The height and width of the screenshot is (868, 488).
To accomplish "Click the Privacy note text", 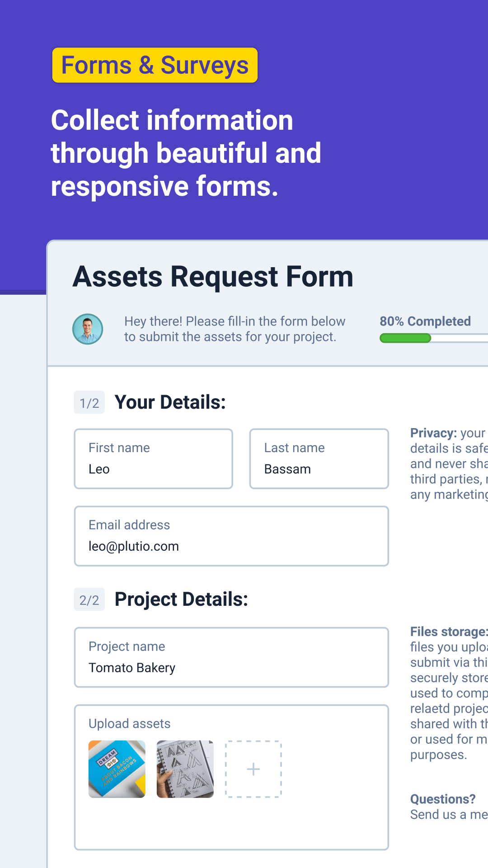I will [x=449, y=464].
